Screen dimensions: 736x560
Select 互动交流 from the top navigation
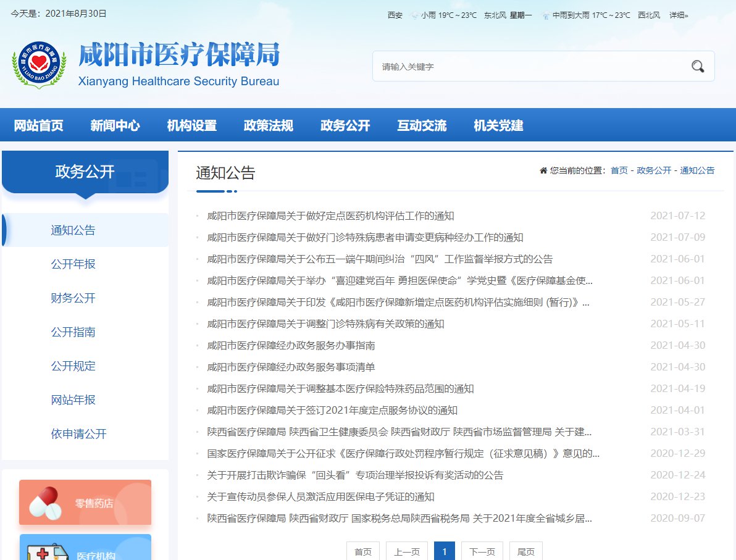tap(422, 126)
